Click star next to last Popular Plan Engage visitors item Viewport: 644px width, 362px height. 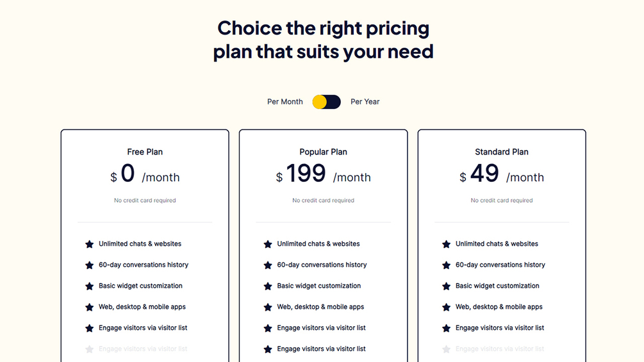click(268, 349)
